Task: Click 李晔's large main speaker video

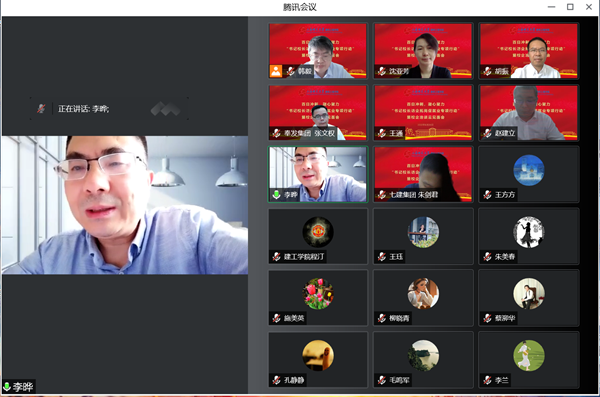Action: (125, 205)
